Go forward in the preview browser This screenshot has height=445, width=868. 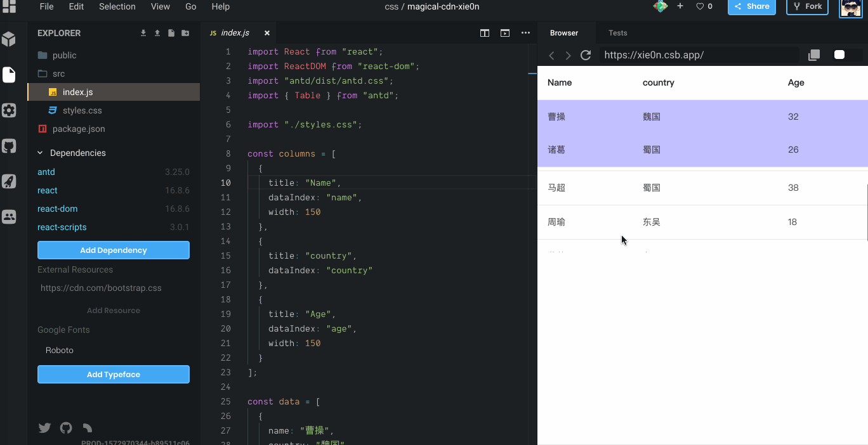[568, 55]
